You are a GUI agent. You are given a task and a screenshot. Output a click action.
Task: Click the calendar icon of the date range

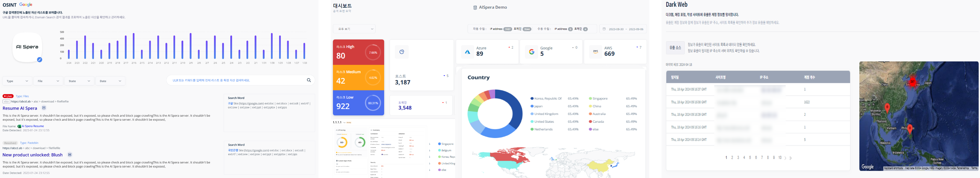[604, 29]
